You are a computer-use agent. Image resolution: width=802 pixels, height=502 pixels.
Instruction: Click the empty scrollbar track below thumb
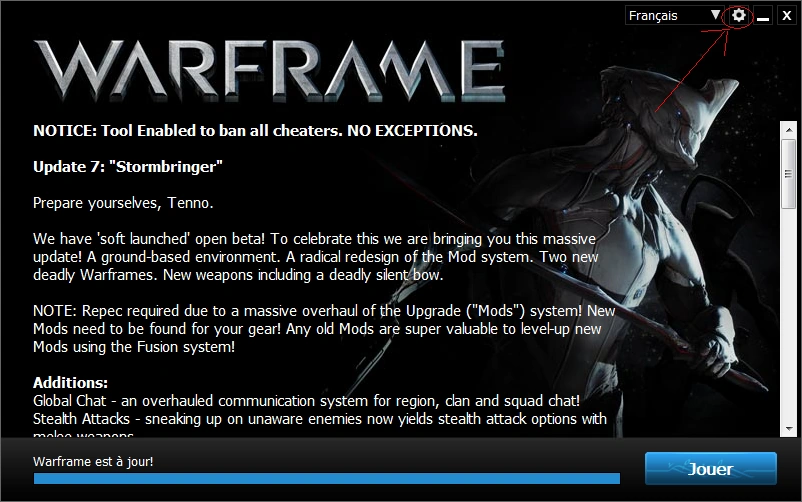tap(788, 315)
